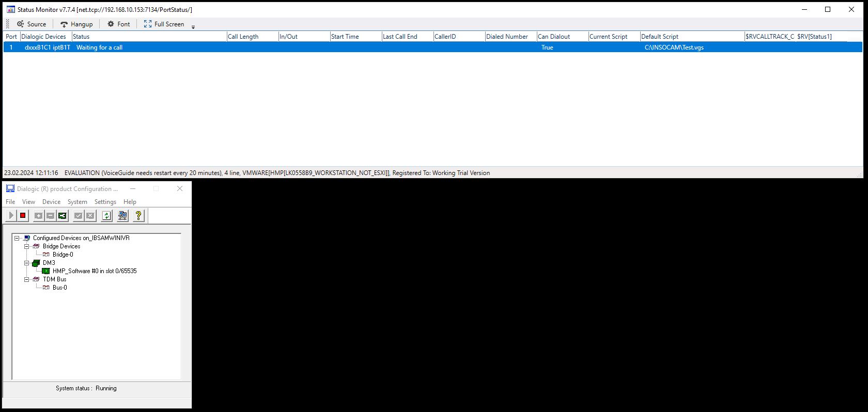Collapse the TDM Bus tree node

(x=27, y=279)
